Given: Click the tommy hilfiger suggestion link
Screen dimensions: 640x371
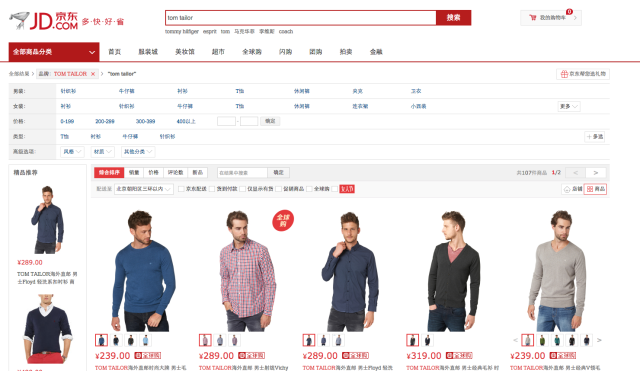Looking at the screenshot, I should (182, 31).
